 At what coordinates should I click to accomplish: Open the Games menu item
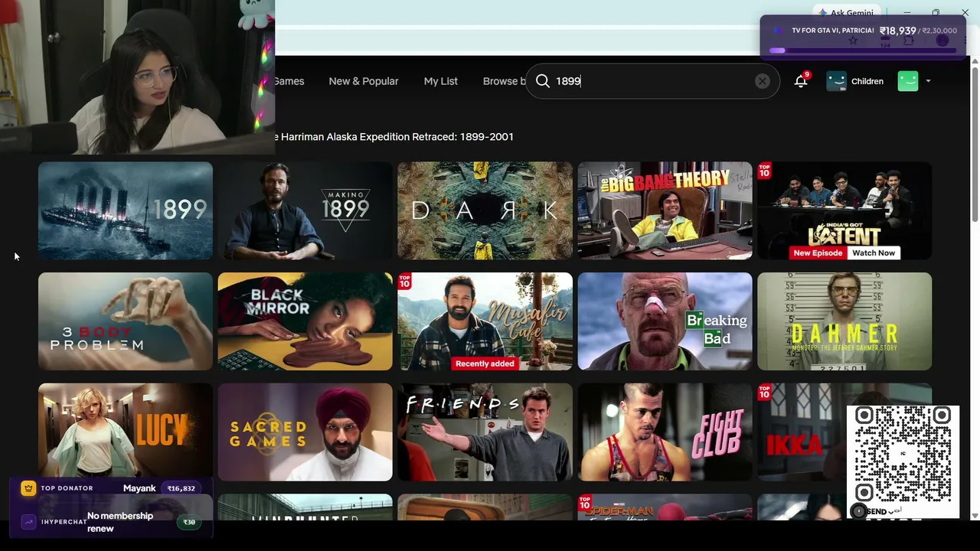coord(289,81)
